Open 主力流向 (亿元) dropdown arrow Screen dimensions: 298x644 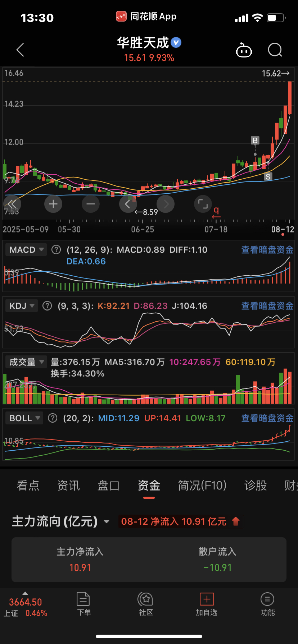coord(107,521)
